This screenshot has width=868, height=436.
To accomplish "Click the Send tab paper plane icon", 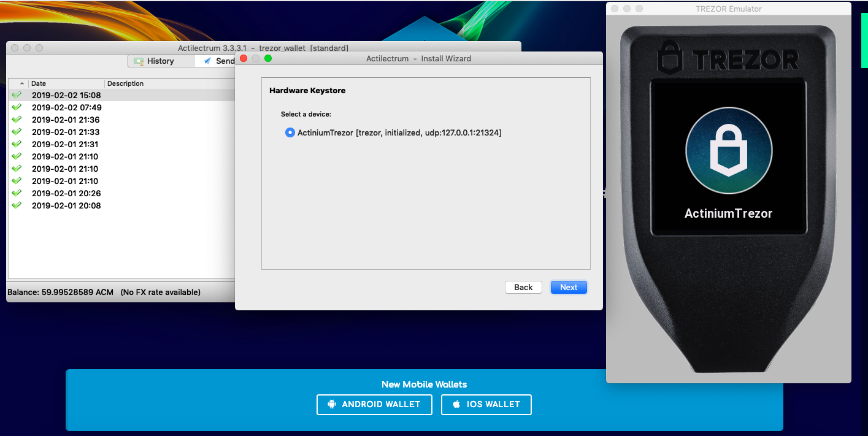I will click(207, 61).
